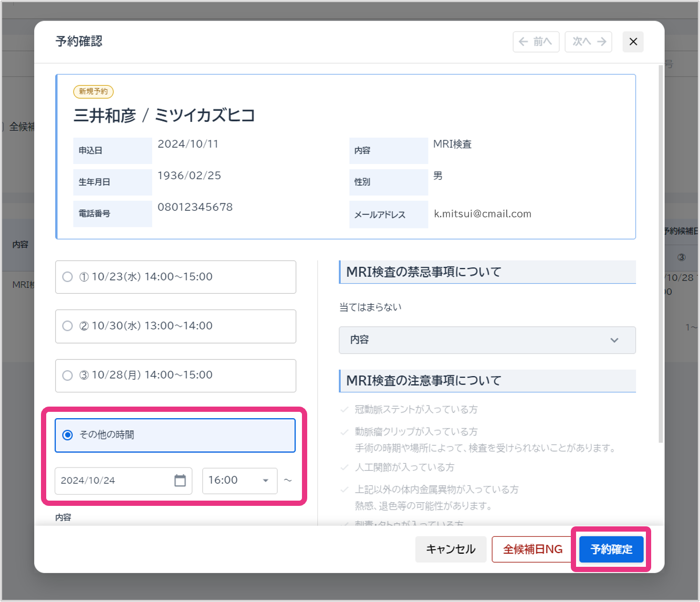The image size is (700, 602).
Task: Toggle 上記以外の体内金属異物 checkmark
Action: (x=344, y=490)
